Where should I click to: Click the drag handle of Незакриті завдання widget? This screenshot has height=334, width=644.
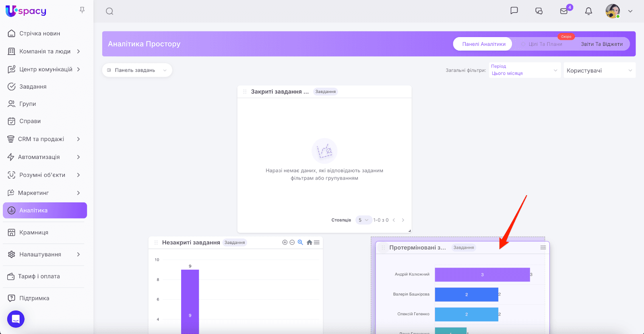[156, 243]
